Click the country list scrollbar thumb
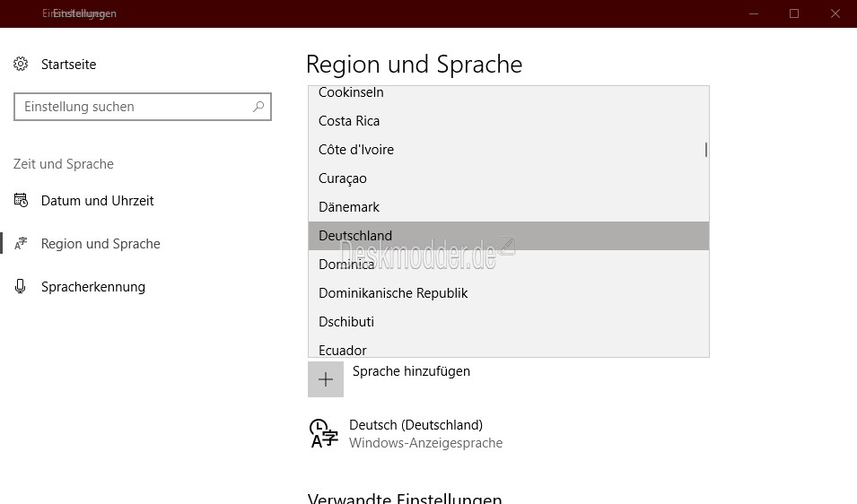 706,150
